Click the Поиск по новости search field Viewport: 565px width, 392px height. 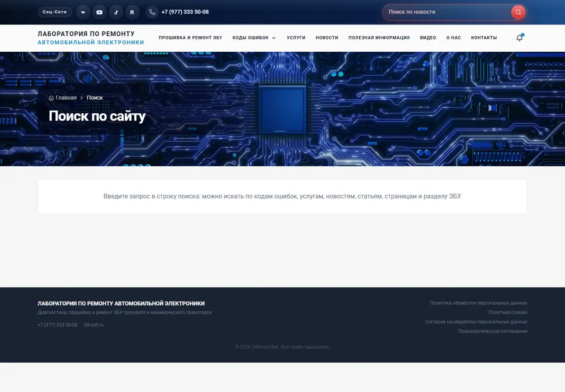click(x=447, y=12)
